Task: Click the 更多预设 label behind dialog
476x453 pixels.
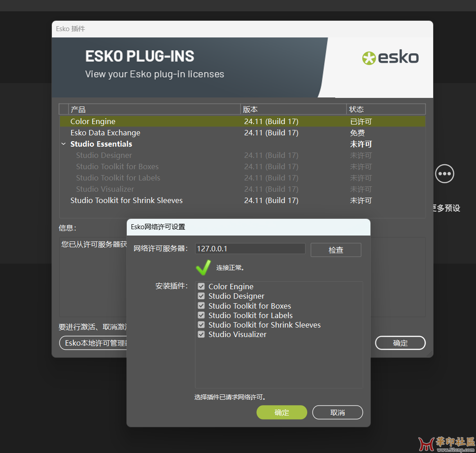Action: pyautogui.click(x=447, y=208)
